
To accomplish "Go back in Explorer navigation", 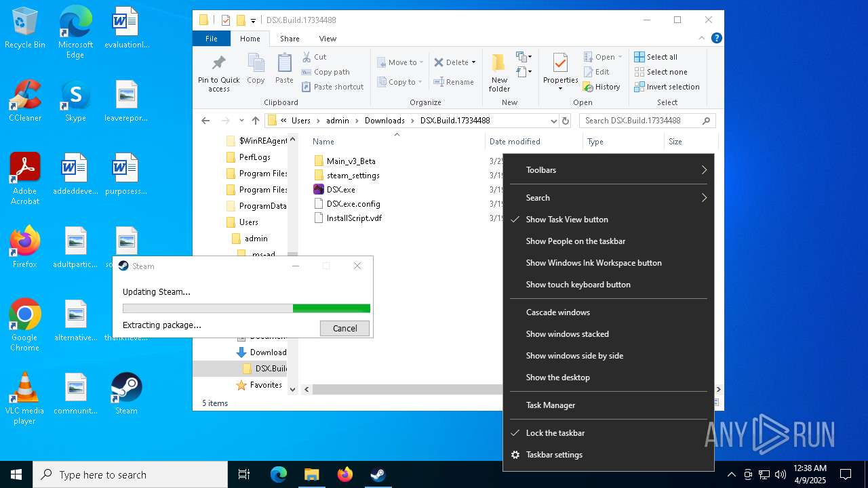I will [x=205, y=121].
